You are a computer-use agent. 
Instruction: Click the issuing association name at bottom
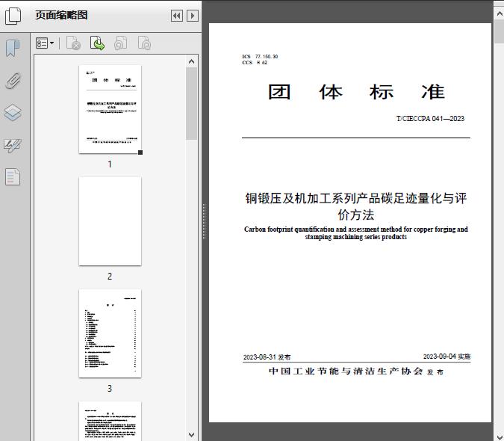point(346,371)
